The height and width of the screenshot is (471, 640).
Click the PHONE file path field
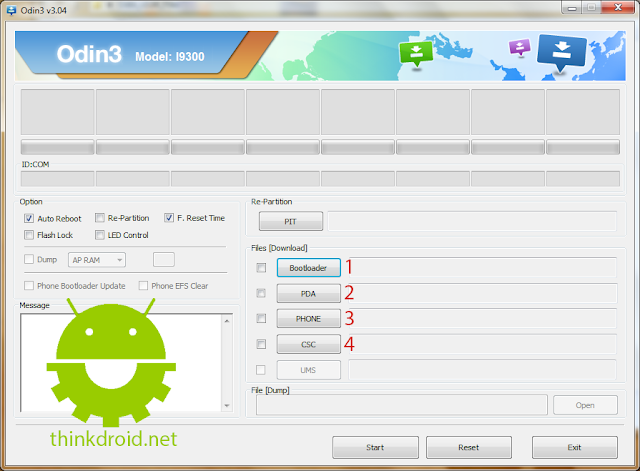click(482, 318)
